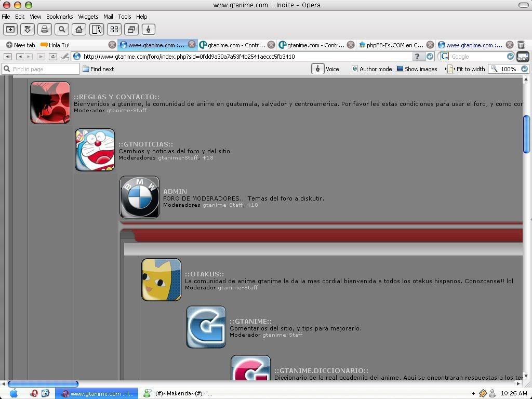Open the ::REGLAS Y CONTACTO:: forum link
Screen dimensions: 532x399
point(116,97)
